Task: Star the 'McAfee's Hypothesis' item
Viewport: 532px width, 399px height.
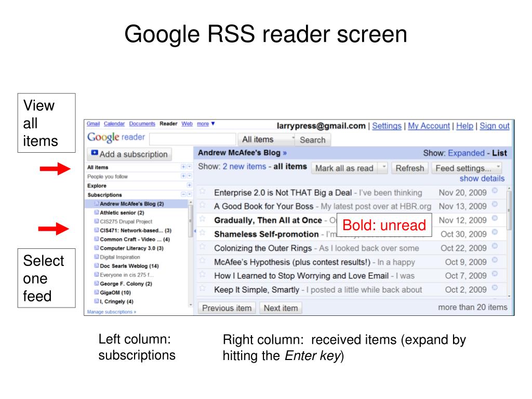Action: (203, 261)
